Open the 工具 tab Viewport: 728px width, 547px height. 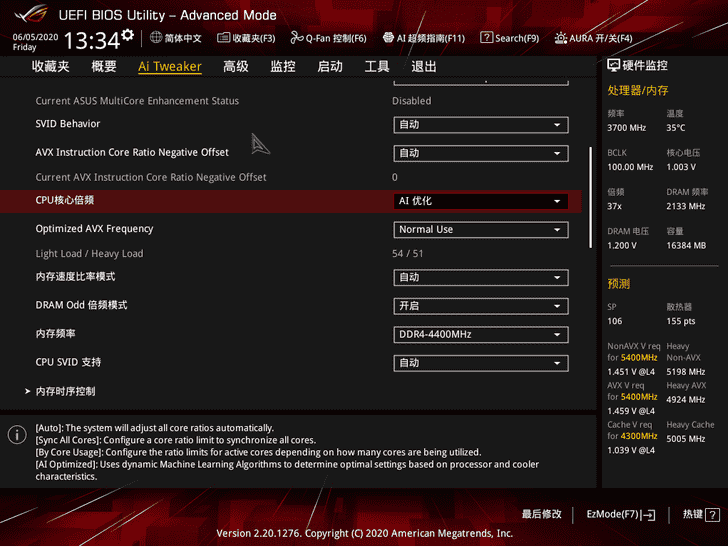point(377,66)
